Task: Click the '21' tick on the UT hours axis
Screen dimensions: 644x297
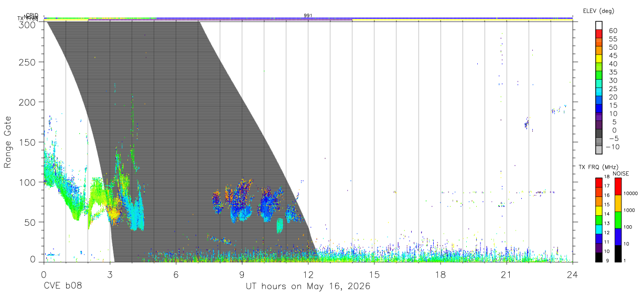Action: [507, 274]
